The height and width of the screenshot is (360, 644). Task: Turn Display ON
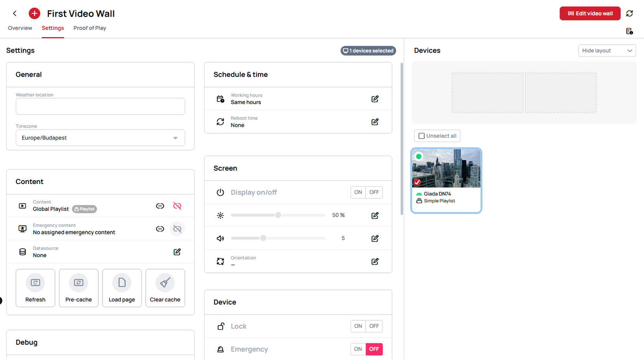358,192
